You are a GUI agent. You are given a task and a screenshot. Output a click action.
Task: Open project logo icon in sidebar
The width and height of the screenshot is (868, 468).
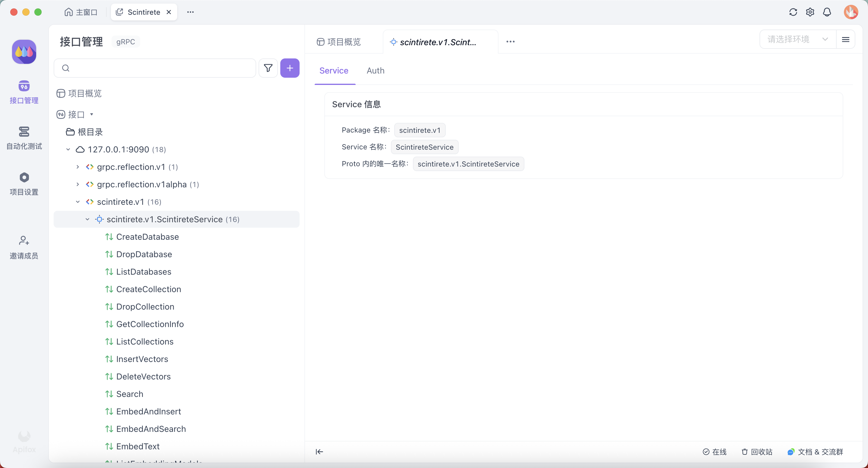(24, 51)
